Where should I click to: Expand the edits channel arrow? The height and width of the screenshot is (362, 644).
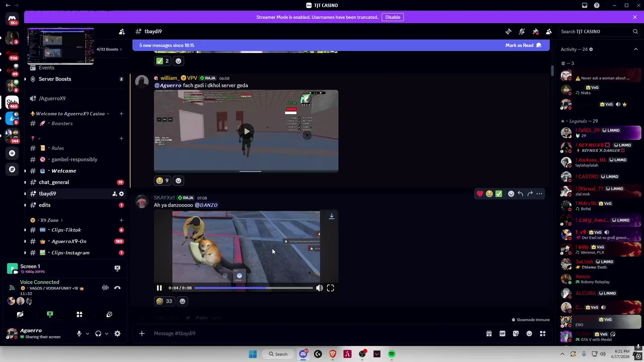[x=25, y=205]
